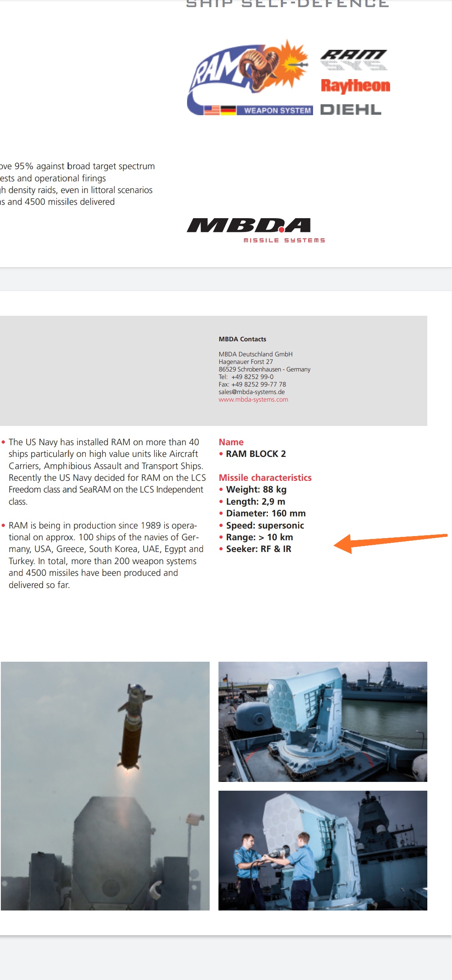
Task: Select the 'MBDA Contacts' heading
Action: tap(242, 339)
